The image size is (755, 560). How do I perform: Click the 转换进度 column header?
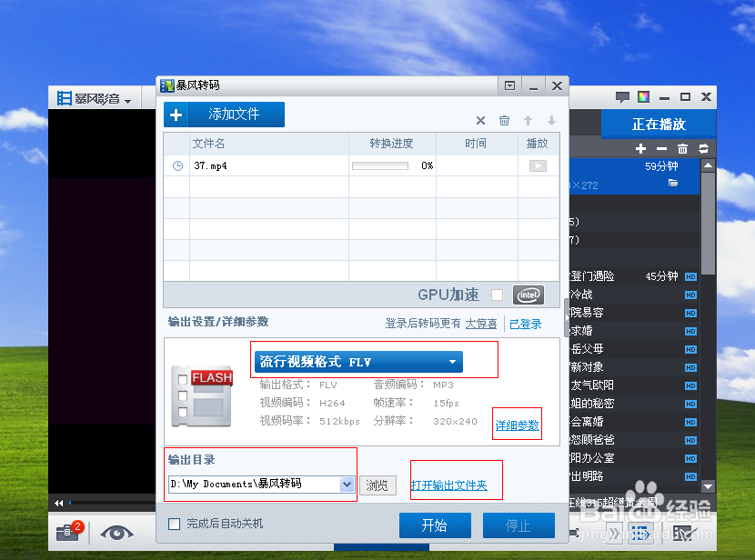point(392,144)
